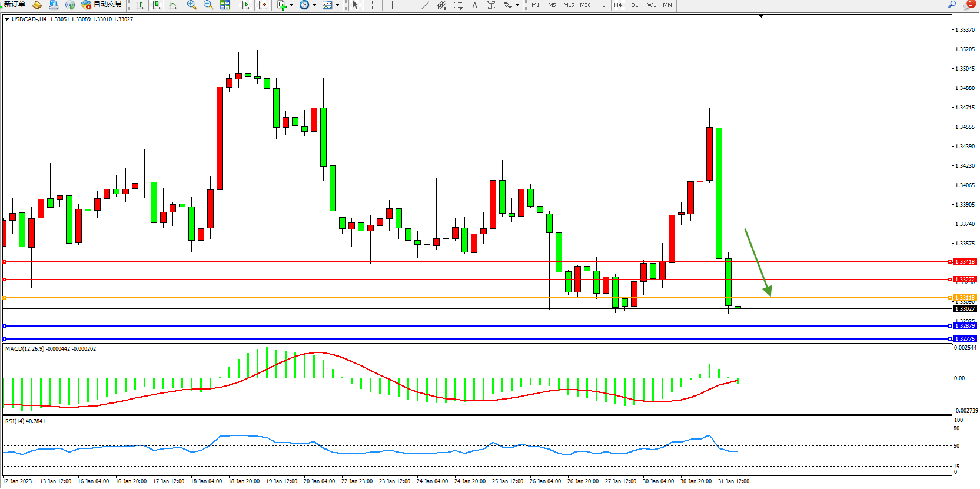Click the 自动交易 auto trading button
980x489 pixels.
coord(102,5)
